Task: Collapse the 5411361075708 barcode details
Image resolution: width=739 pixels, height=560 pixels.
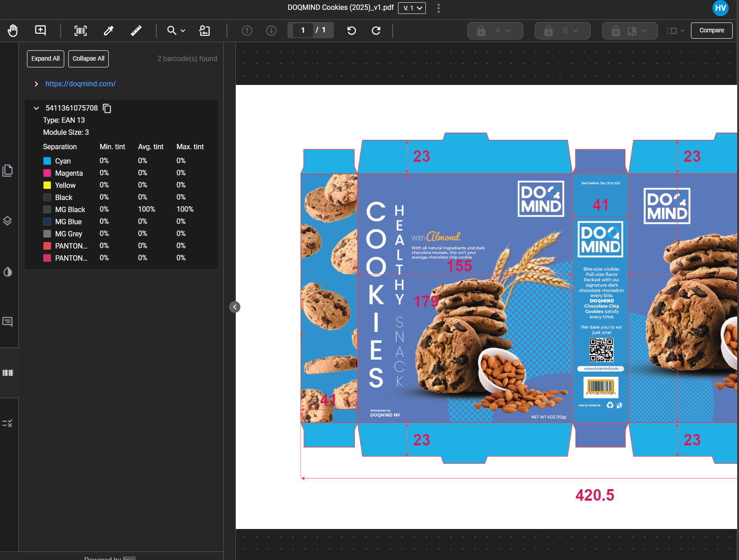Action: pyautogui.click(x=36, y=108)
